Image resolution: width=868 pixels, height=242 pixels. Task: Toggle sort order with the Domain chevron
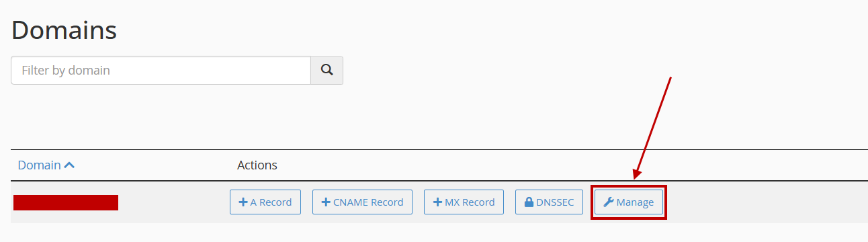click(69, 165)
